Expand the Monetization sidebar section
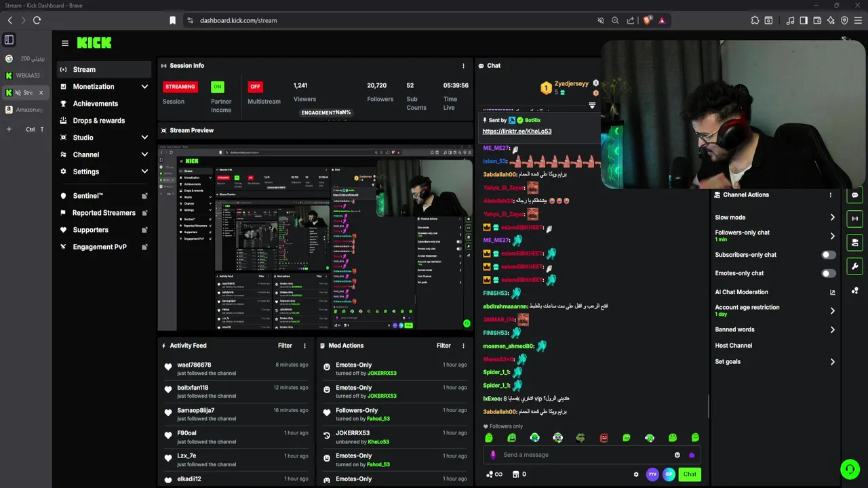 click(104, 87)
